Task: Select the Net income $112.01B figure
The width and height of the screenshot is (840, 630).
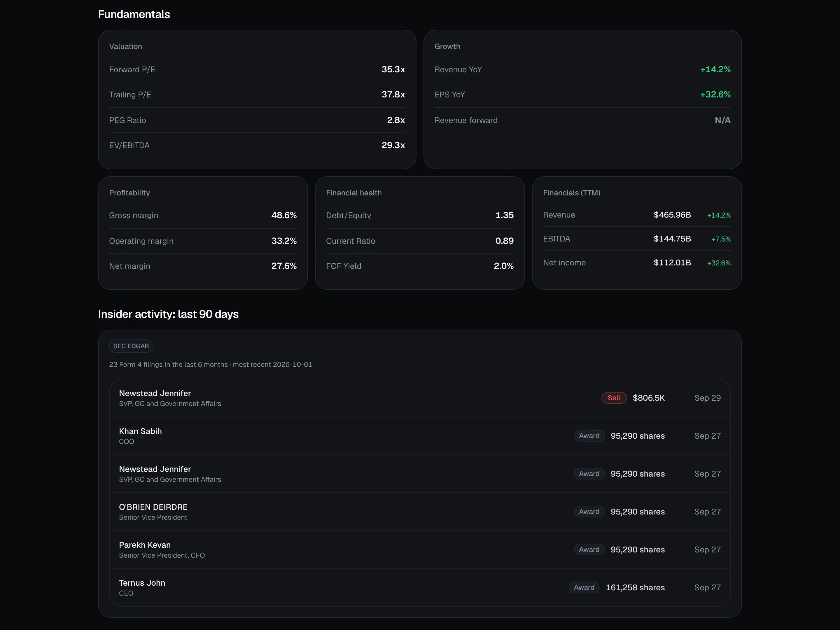Action: tap(672, 263)
